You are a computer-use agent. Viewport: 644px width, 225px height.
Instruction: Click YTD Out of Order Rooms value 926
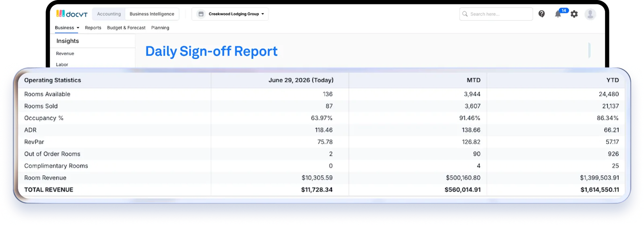[613, 154]
